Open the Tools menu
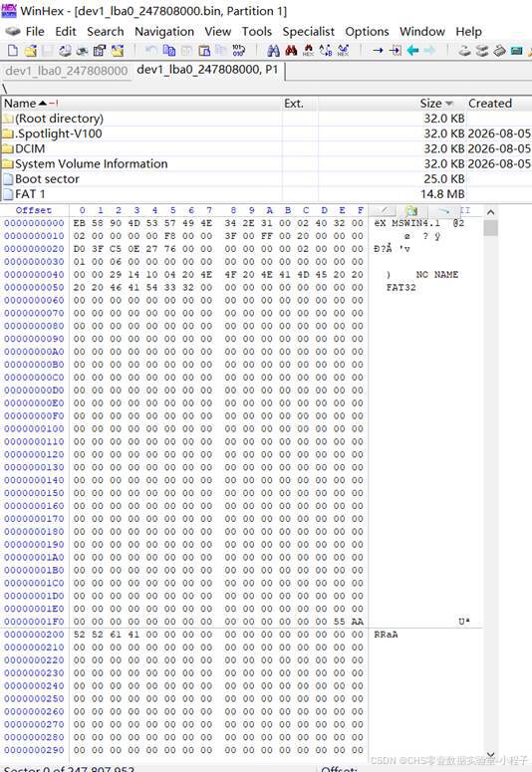Image resolution: width=532 pixels, height=772 pixels. (x=257, y=32)
